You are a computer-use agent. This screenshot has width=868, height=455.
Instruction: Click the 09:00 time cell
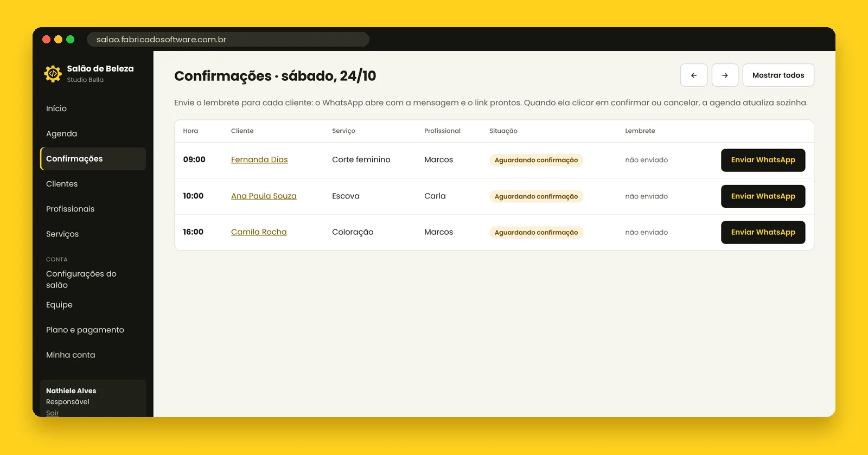point(194,159)
